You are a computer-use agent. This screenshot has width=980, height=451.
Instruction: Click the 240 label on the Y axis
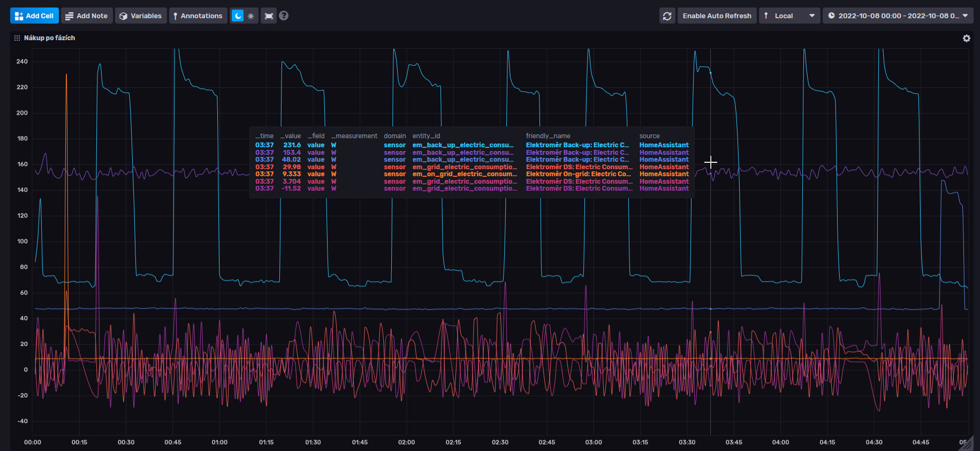click(22, 62)
